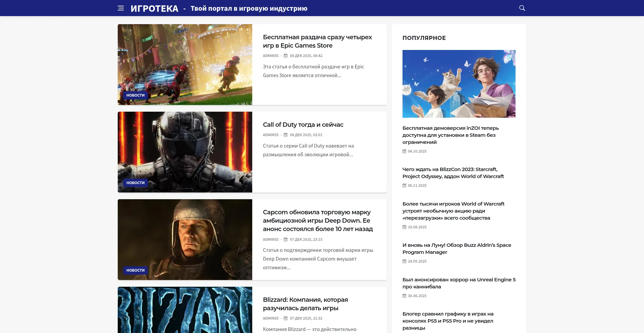This screenshot has width=644, height=333.
Task: Click calendar icon next to 08 ДЕК 2025, 03:01
Action: [x=286, y=135]
